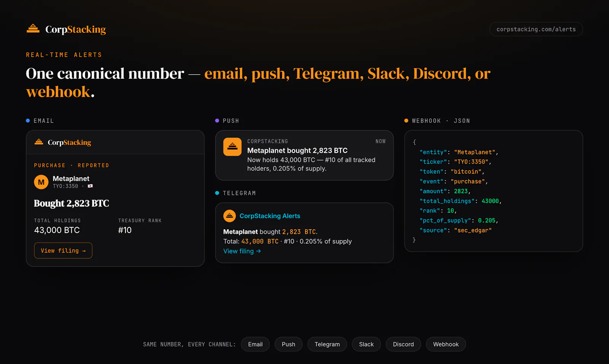Click the CORPSTACKING sender label in push
This screenshot has height=364, width=609.
coord(268,141)
